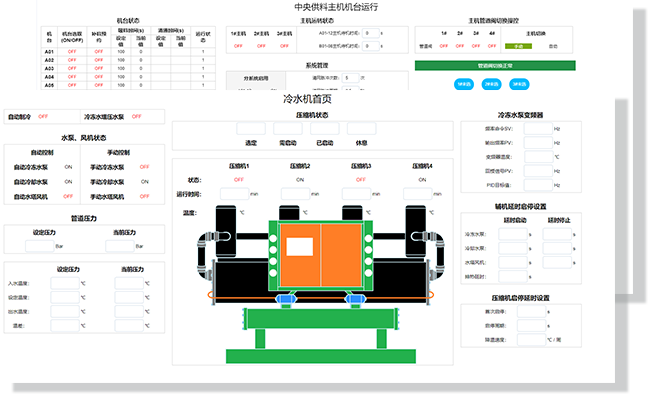The image size is (648, 394).
Task: Toggle 压缩机3 OFF state
Action: pos(361,179)
